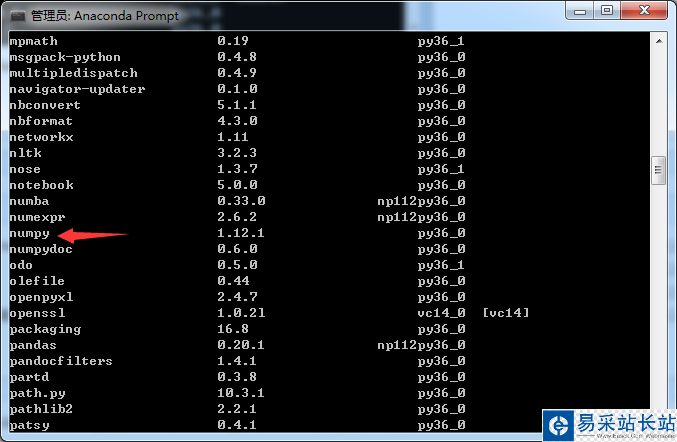The image size is (677, 442).
Task: Click the packaging package name
Action: click(45, 329)
